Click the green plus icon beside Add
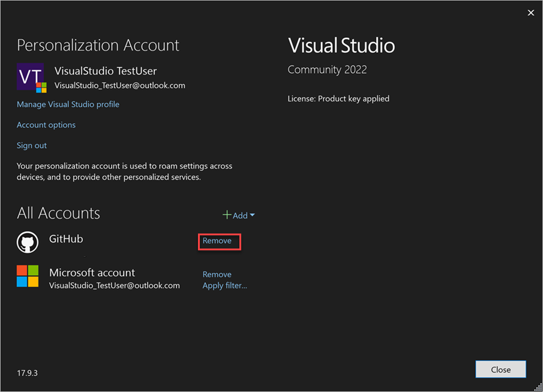The image size is (543, 392). coord(227,215)
